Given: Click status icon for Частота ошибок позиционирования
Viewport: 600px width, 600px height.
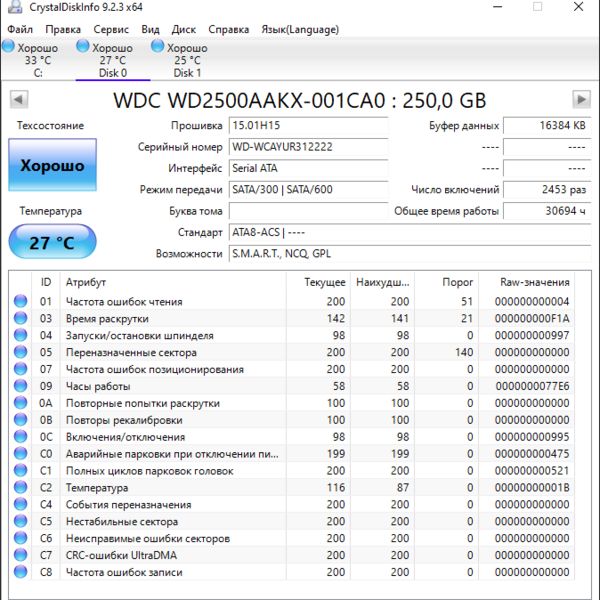Looking at the screenshot, I should tap(20, 369).
